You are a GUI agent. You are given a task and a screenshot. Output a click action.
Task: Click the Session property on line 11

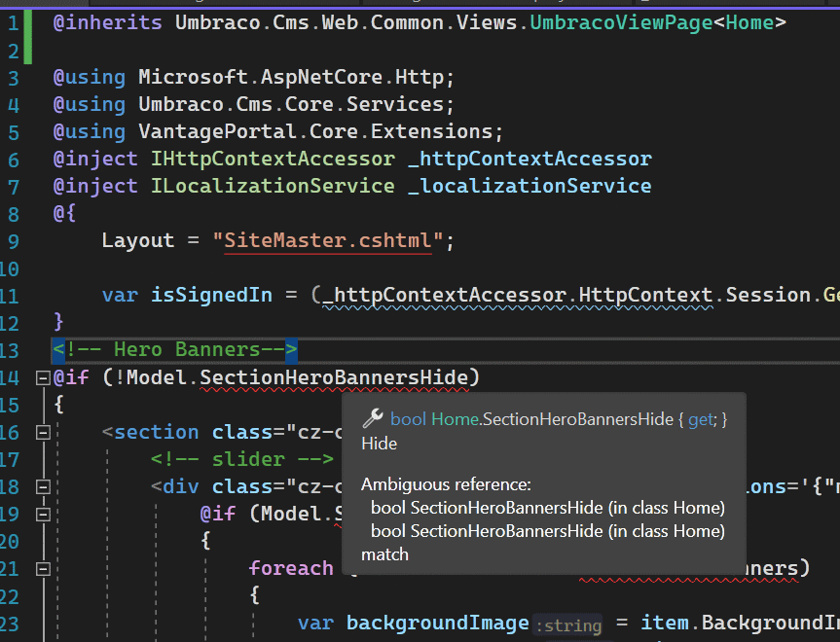pos(768,295)
